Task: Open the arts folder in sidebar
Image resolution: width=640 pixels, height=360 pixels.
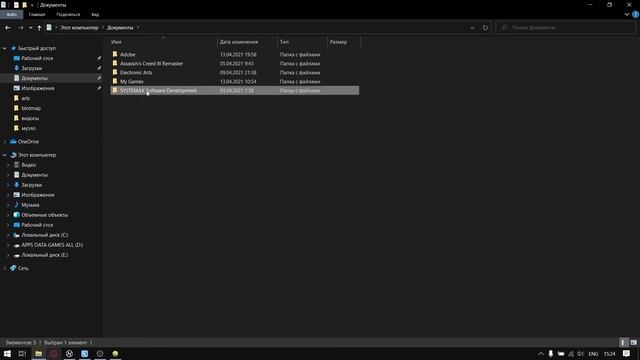Action: pos(25,98)
